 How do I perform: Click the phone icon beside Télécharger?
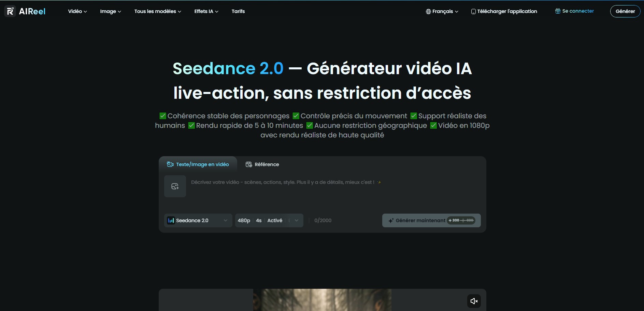click(x=473, y=12)
